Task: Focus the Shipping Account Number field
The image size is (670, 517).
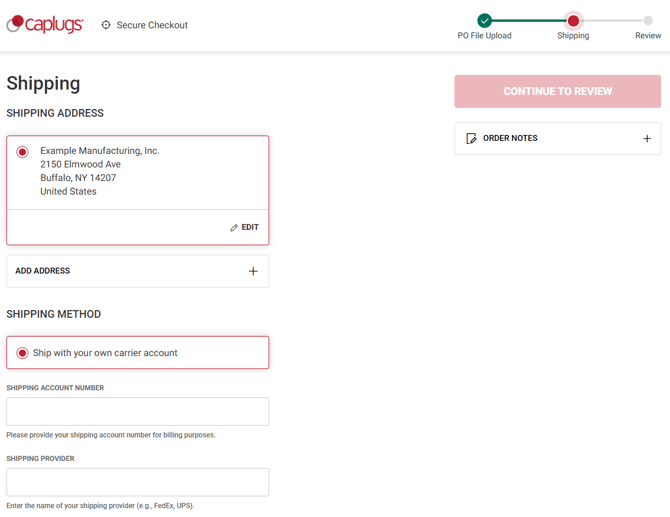Action: coord(138,411)
